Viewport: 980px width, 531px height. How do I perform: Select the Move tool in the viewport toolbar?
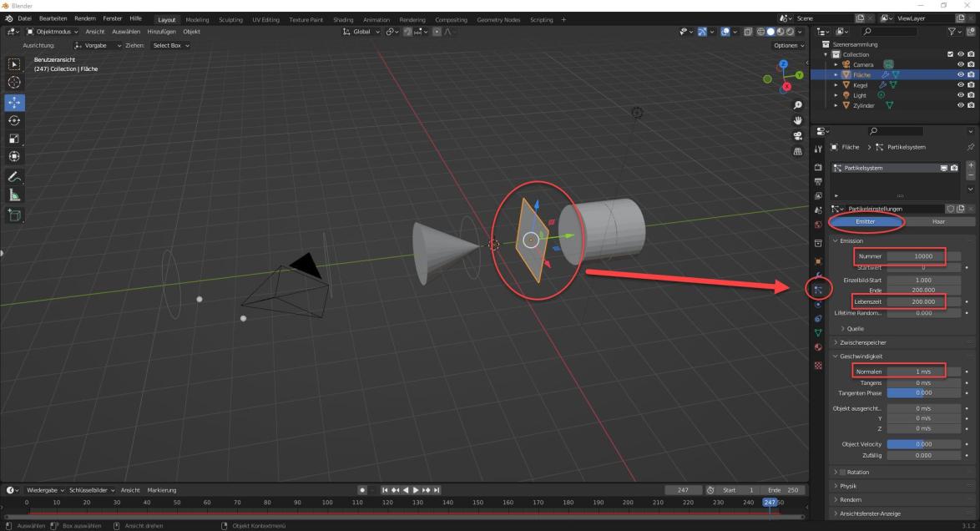click(x=14, y=103)
